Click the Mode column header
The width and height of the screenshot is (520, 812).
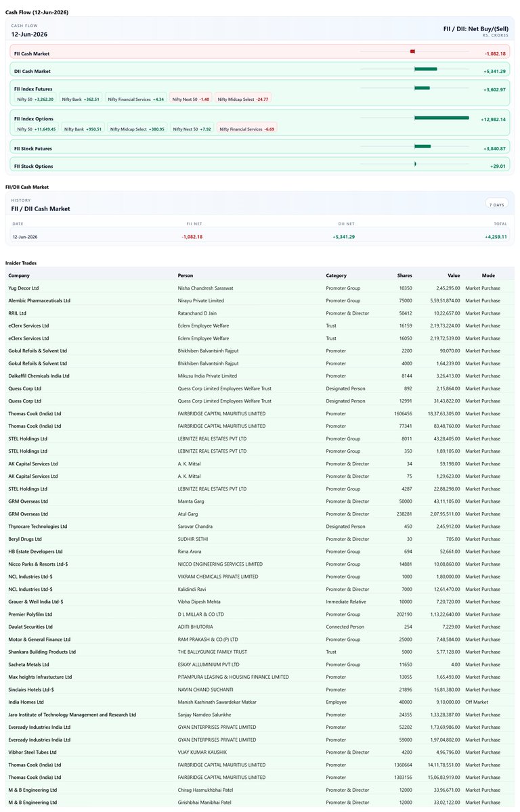click(x=488, y=275)
